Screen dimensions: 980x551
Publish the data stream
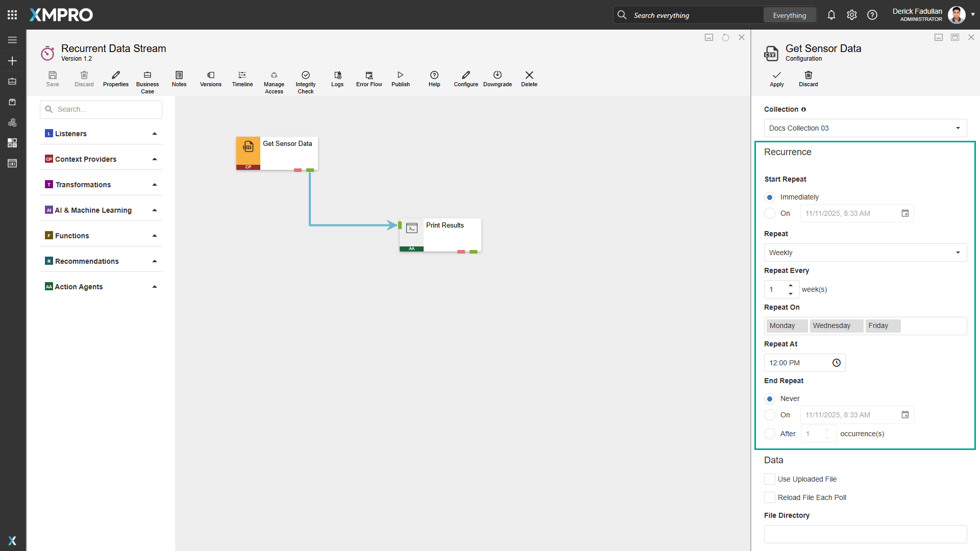(400, 79)
